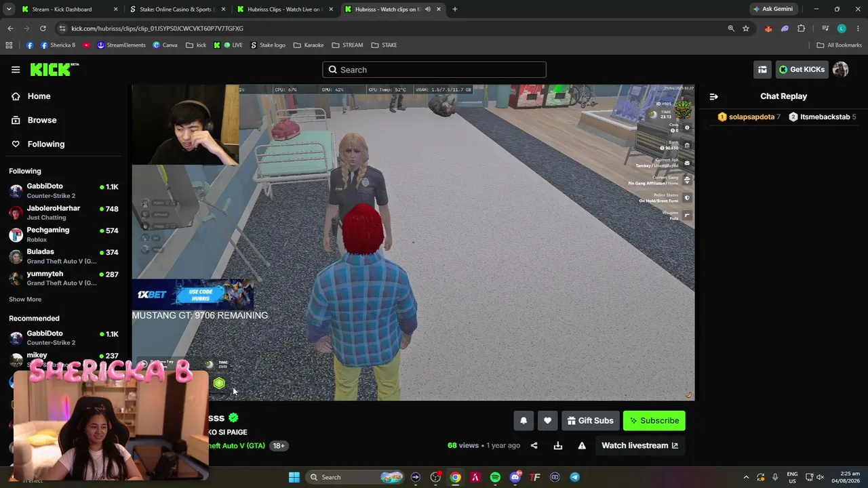The width and height of the screenshot is (868, 488).
Task: Switch to the Stream - Kick Dashboard tab
Action: pyautogui.click(x=68, y=9)
